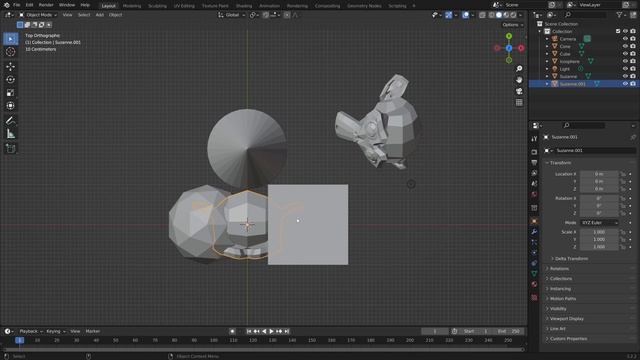The width and height of the screenshot is (640, 360).
Task: Toggle camera view icon in viewport
Action: 519,91
